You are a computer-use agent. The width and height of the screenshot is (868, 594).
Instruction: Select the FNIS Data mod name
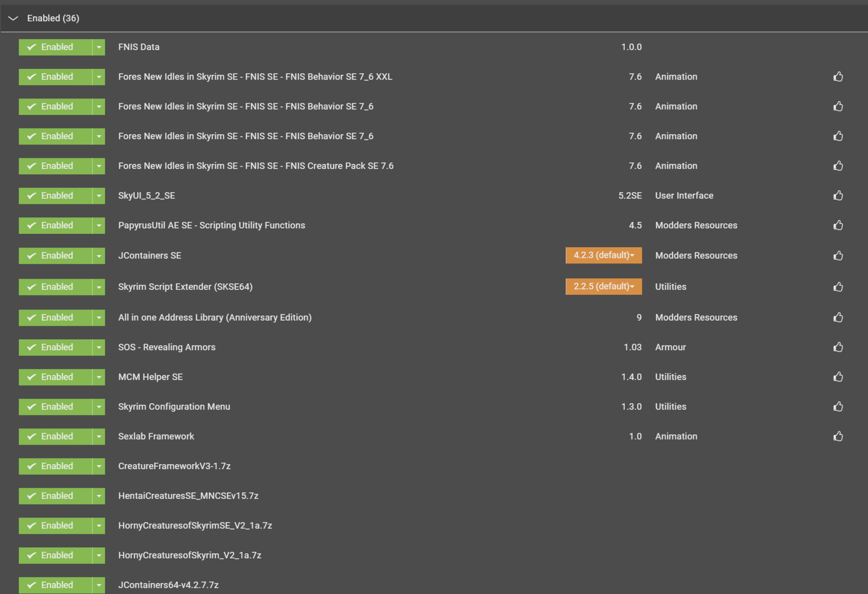pyautogui.click(x=139, y=47)
